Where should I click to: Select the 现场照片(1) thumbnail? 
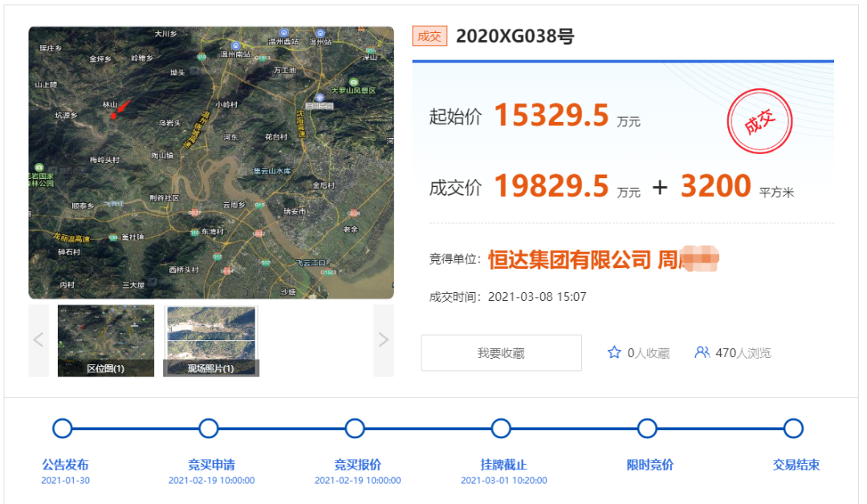click(211, 340)
